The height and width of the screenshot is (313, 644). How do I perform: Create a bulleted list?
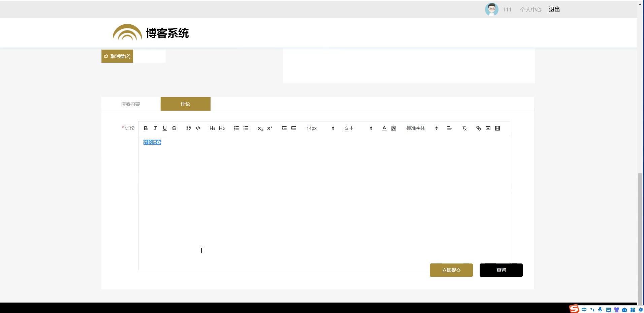point(246,128)
